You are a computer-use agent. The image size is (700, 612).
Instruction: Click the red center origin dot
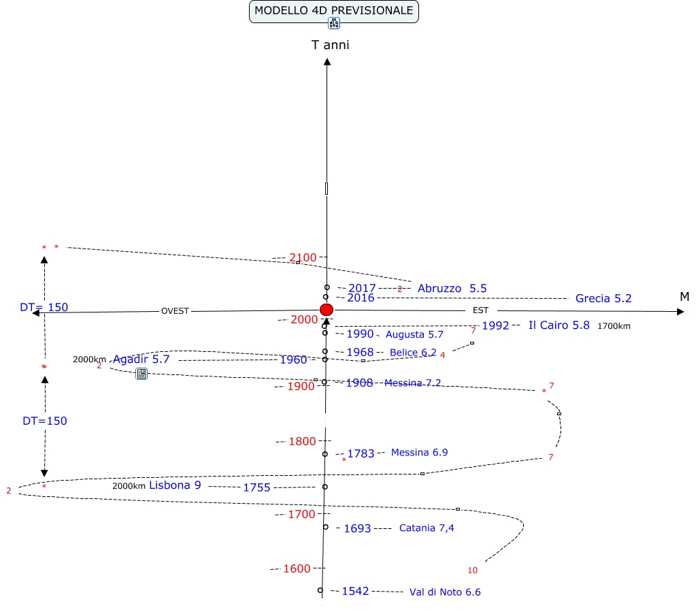pos(327,310)
